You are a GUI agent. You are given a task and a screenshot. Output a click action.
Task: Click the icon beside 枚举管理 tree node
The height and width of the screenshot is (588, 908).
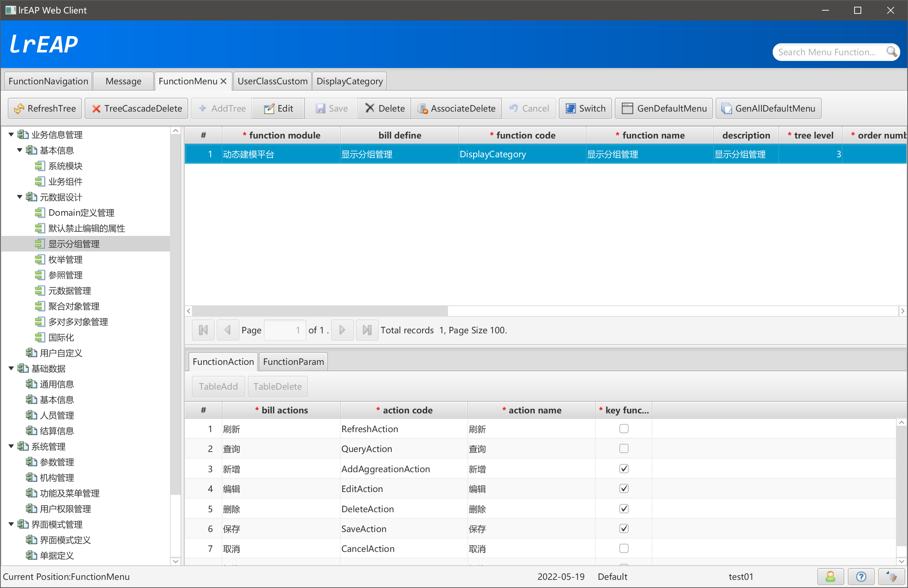[40, 260]
